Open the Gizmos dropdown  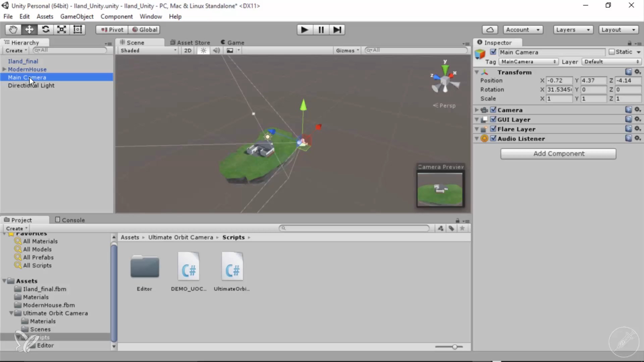(x=347, y=51)
